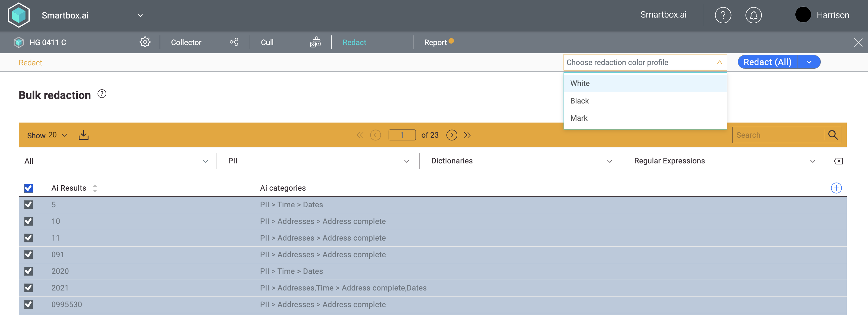
Task: Click the add column plus icon
Action: click(836, 188)
